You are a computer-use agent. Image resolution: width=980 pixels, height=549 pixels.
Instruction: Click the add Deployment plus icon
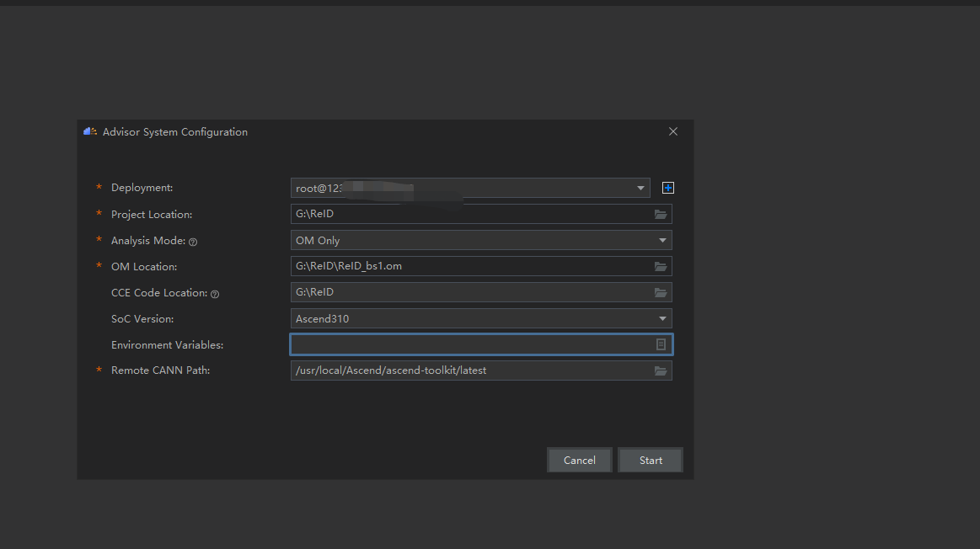668,188
